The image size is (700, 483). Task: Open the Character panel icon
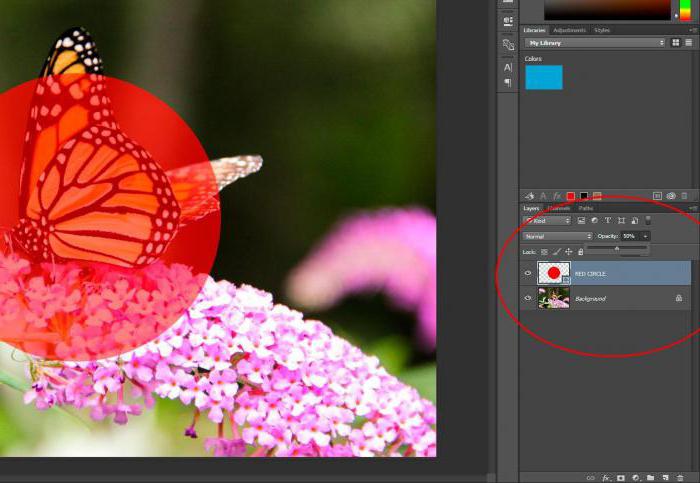tap(508, 67)
